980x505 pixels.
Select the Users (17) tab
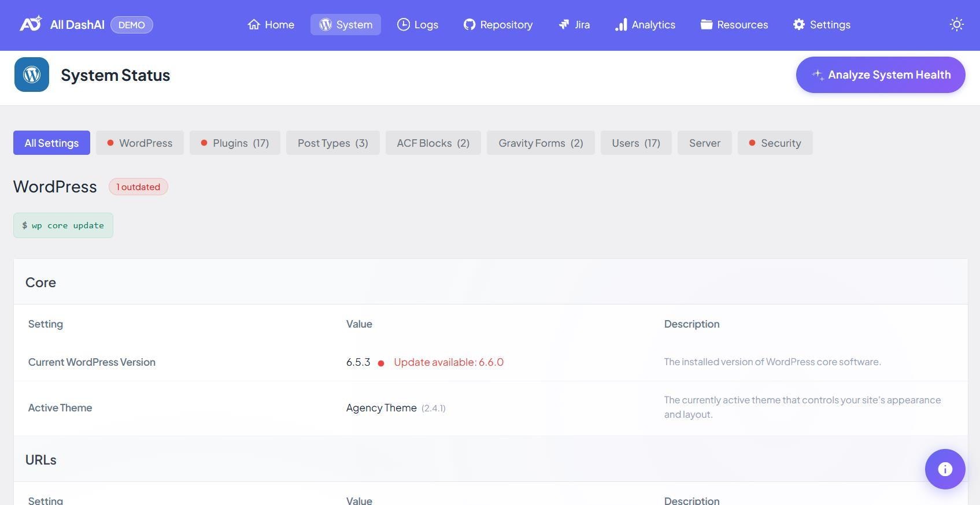point(636,143)
